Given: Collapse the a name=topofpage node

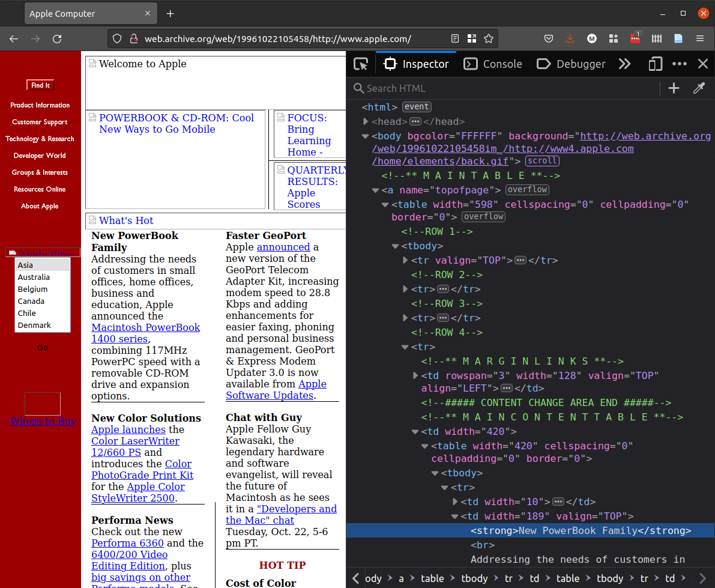Looking at the screenshot, I should tap(375, 190).
